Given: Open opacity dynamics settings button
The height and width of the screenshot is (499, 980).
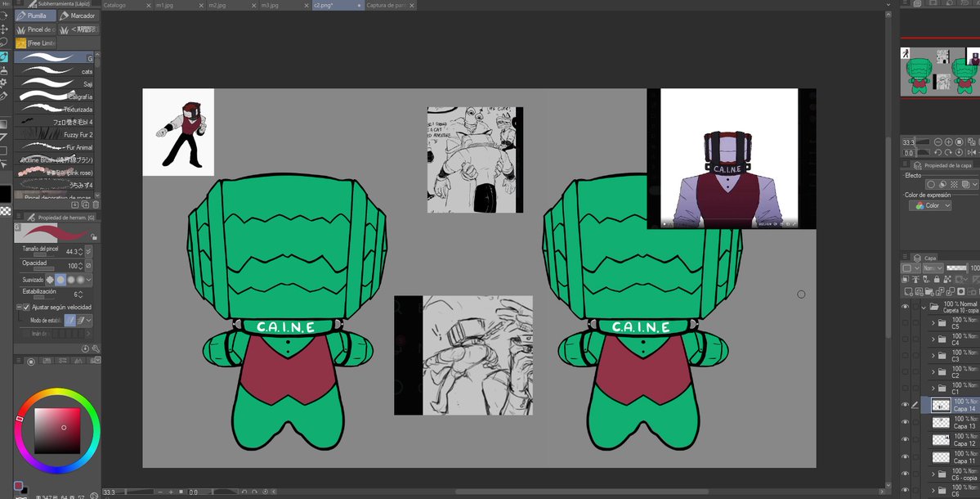Looking at the screenshot, I should [x=88, y=266].
